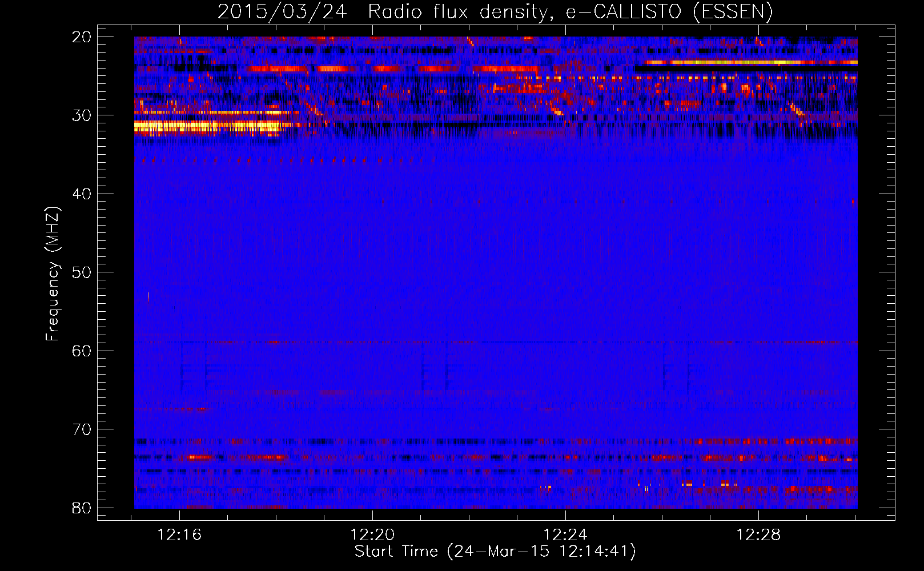924x571 pixels.
Task: Click the '12:24' time tick label
Action: (x=565, y=535)
